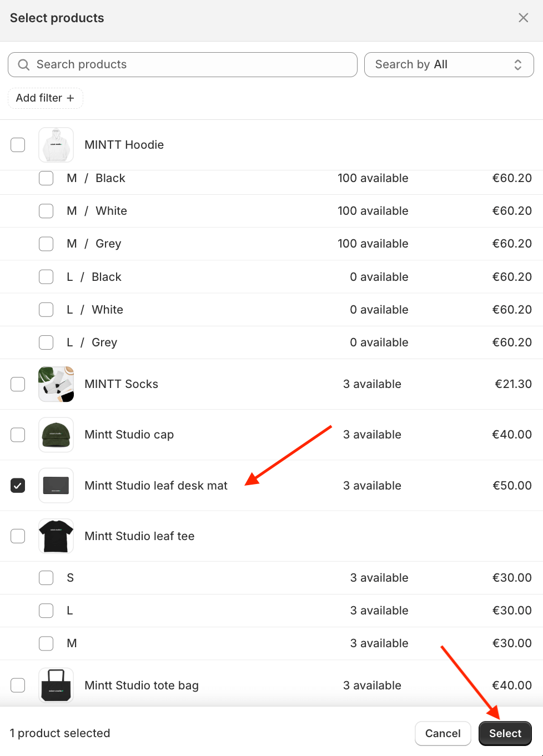Uncheck the Mintt Studio leaf desk mat
The width and height of the screenshot is (543, 756).
point(17,485)
